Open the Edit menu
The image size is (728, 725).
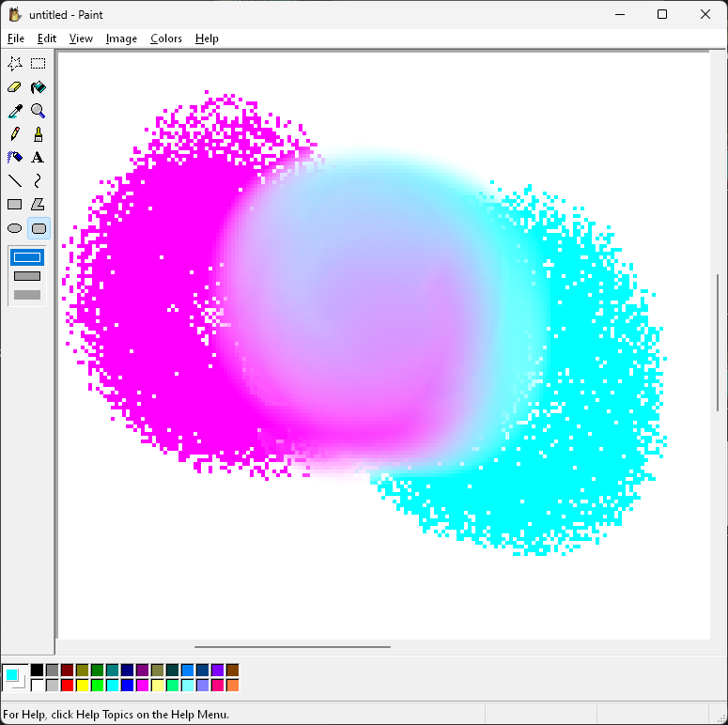click(x=47, y=39)
